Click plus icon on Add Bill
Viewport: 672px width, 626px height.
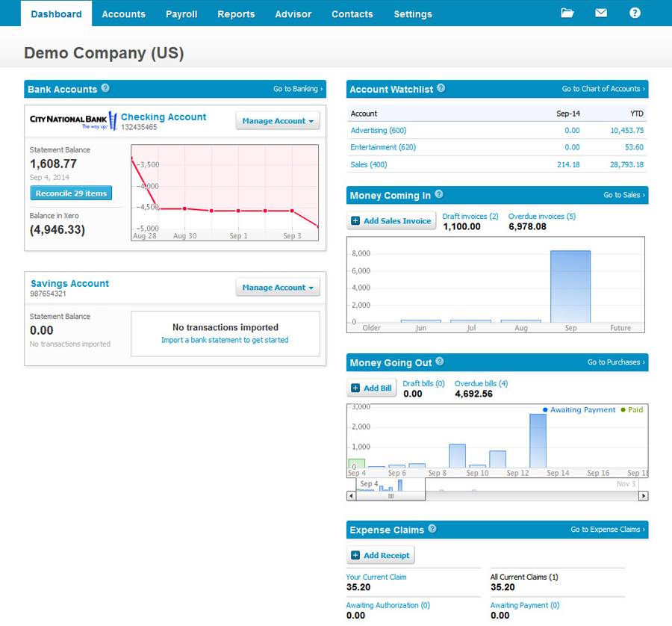(x=355, y=388)
